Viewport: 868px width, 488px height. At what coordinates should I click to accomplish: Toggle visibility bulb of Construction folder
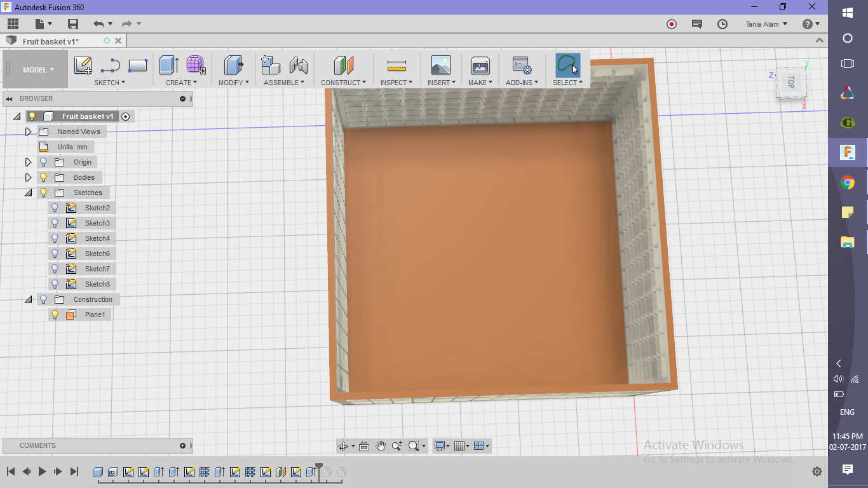coord(44,299)
